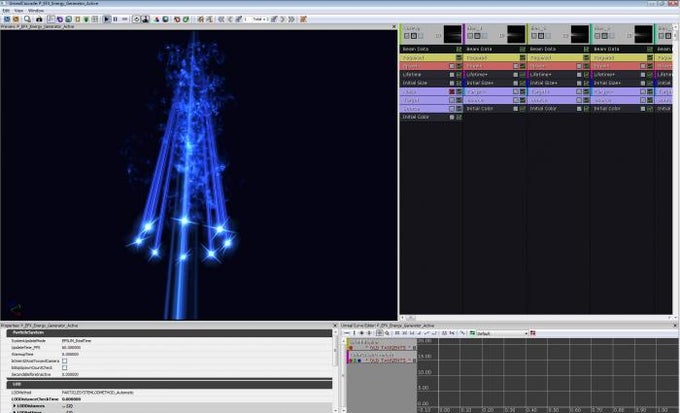Select the leftmost emitter's Required module
680x413 pixels.
(431, 58)
